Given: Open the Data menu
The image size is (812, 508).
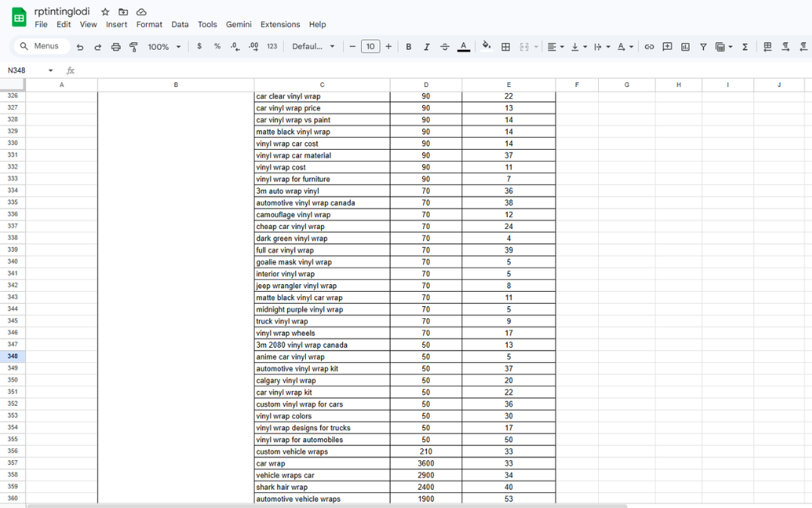Looking at the screenshot, I should pos(180,24).
